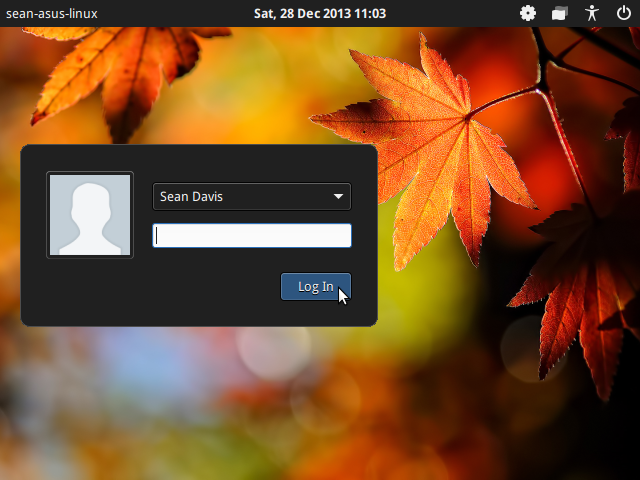Focus the password entry field
Viewport: 640px width, 480px height.
pyautogui.click(x=251, y=235)
